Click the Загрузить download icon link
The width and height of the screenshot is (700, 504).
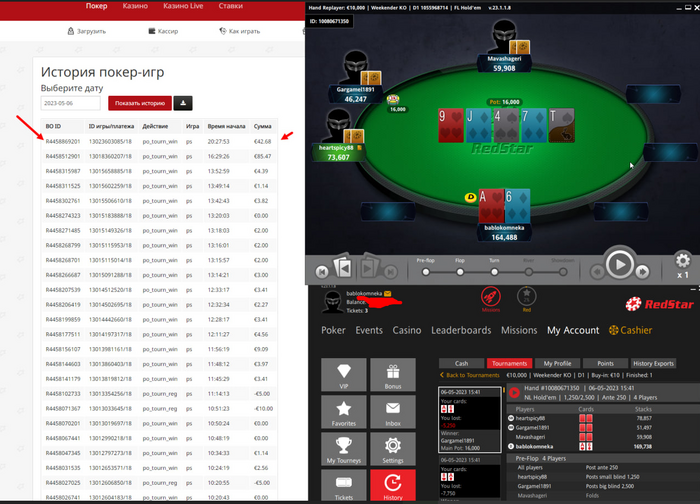[87, 31]
